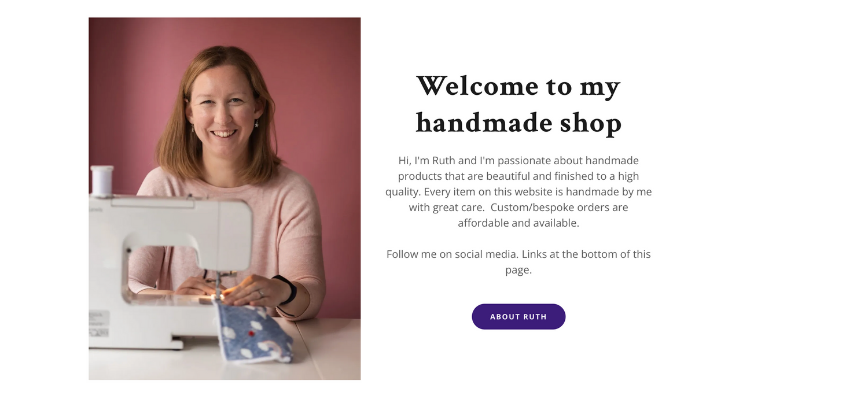Click the ring on Ruth's finger
This screenshot has width=868, height=403.
click(260, 294)
